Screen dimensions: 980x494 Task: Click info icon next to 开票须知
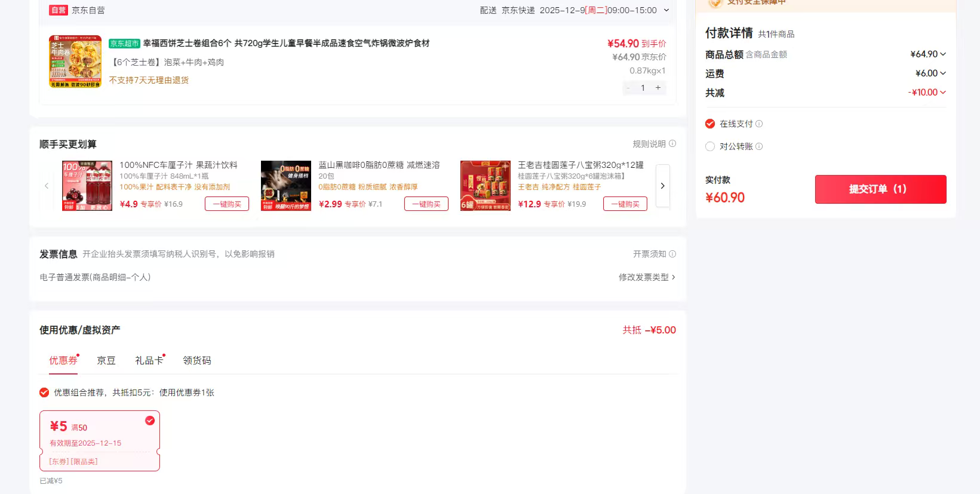coord(672,254)
